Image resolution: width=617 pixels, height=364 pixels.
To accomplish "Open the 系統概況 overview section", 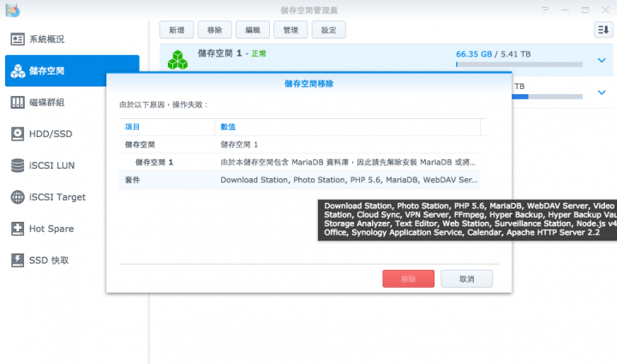I will pyautogui.click(x=72, y=39).
